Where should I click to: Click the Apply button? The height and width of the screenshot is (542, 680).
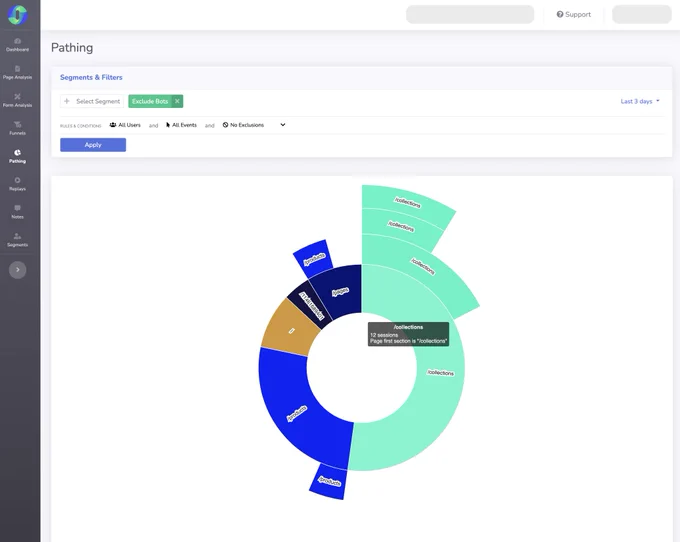pyautogui.click(x=93, y=145)
